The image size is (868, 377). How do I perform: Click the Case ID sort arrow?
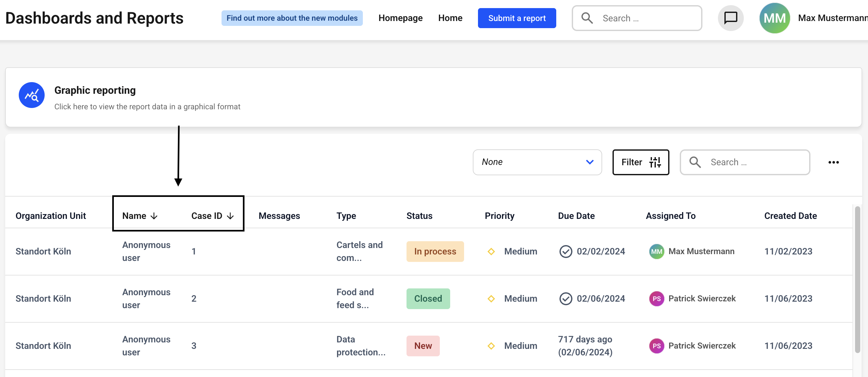click(231, 216)
